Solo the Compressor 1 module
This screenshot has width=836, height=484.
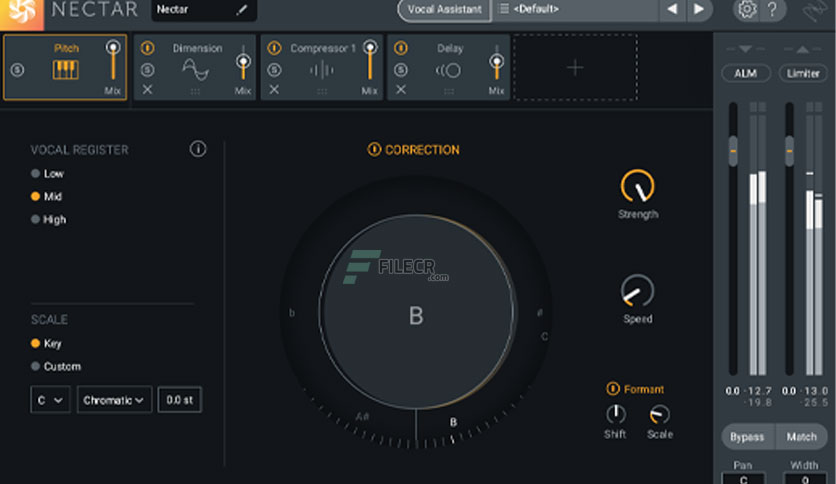pos(274,70)
